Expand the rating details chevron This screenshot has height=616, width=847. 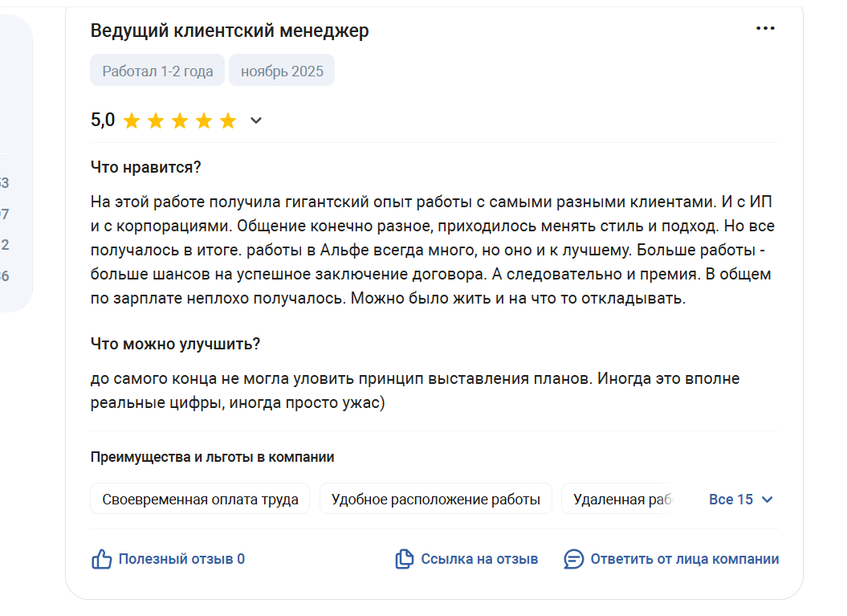tap(256, 120)
